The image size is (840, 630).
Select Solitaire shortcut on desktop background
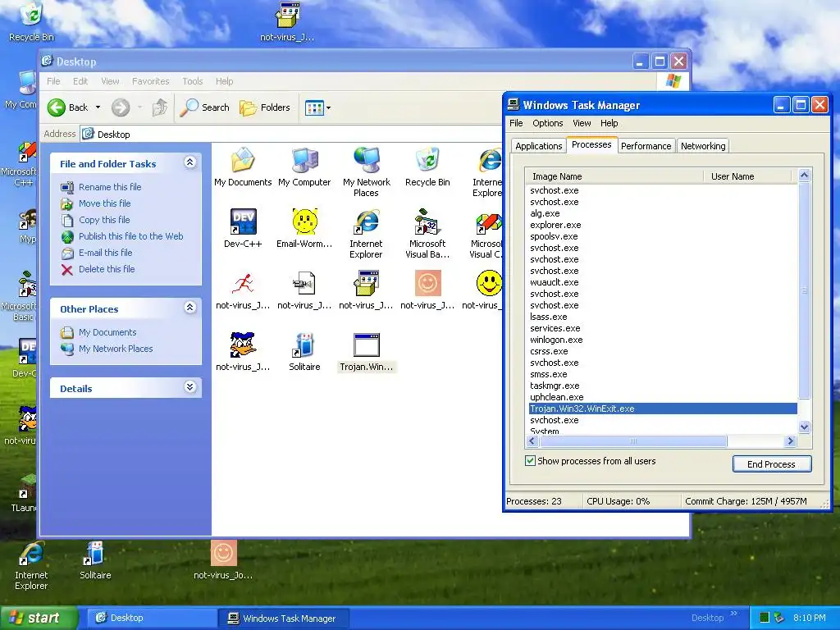coord(95,554)
